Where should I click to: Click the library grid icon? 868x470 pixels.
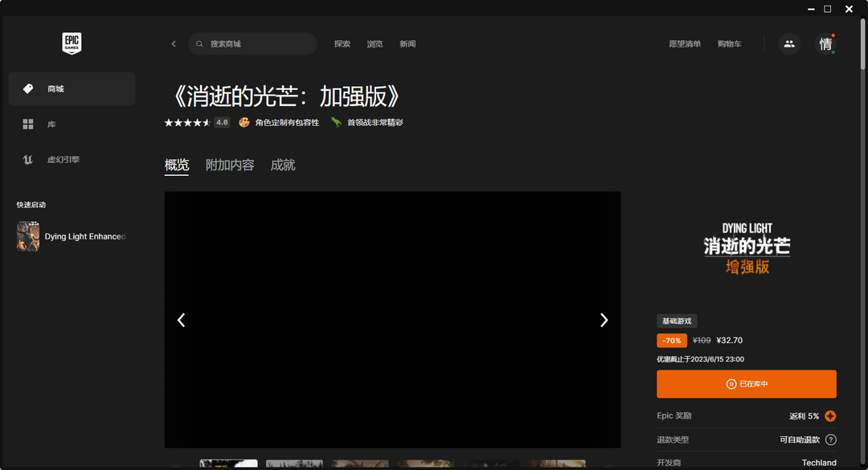click(x=27, y=124)
